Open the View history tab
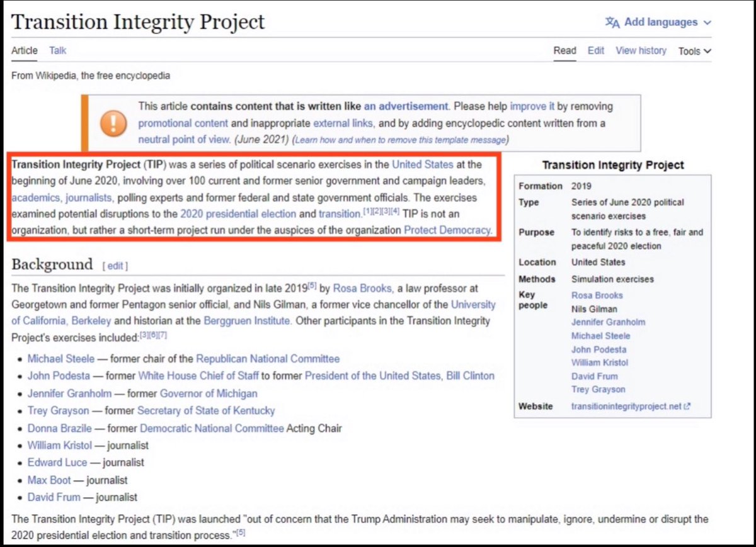Viewport: 756px width, 547px height. (x=641, y=50)
